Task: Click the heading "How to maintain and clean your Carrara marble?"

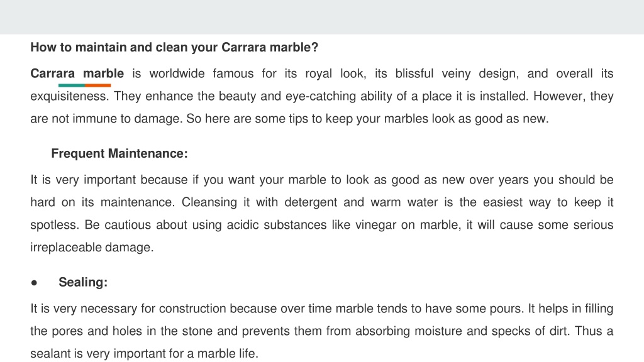Action: (174, 47)
